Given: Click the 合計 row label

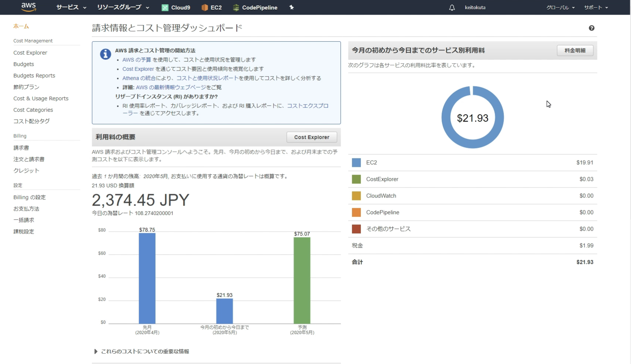Looking at the screenshot, I should (357, 262).
